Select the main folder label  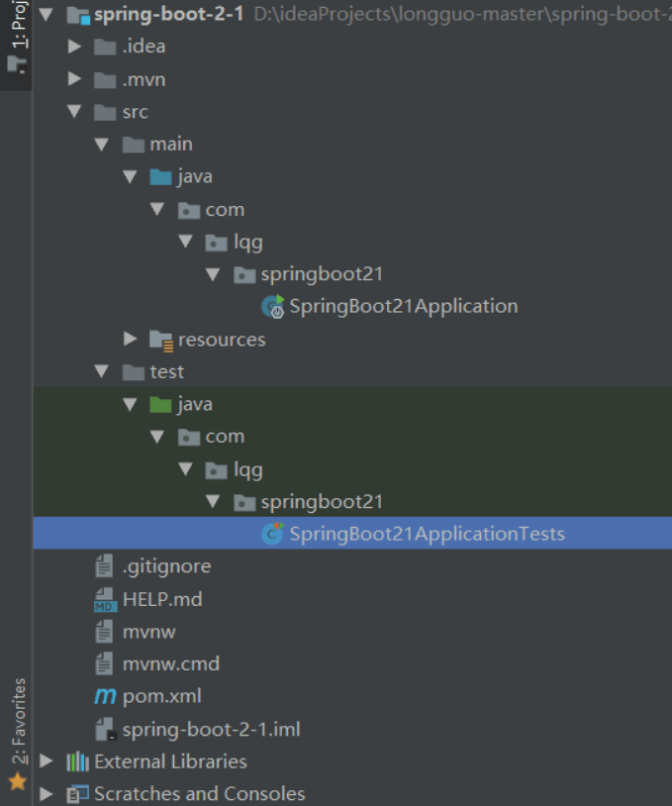171,145
